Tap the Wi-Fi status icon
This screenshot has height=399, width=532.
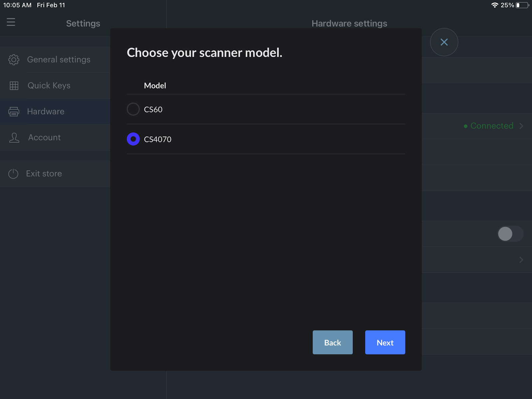click(494, 5)
